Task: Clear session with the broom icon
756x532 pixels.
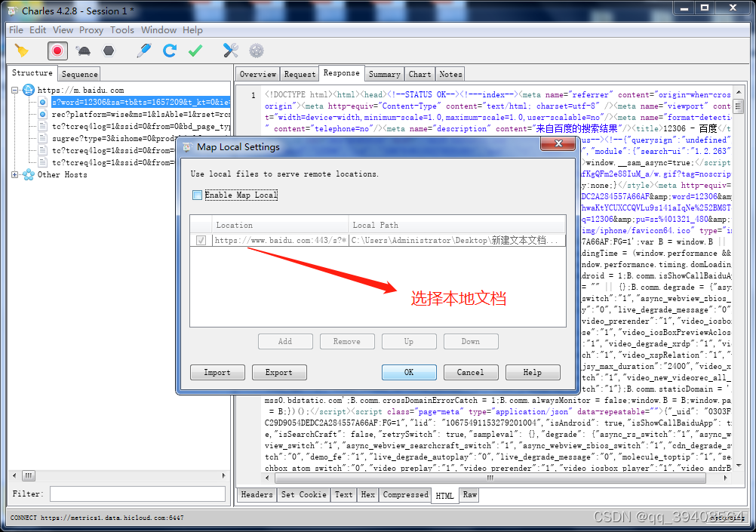Action: (x=22, y=51)
